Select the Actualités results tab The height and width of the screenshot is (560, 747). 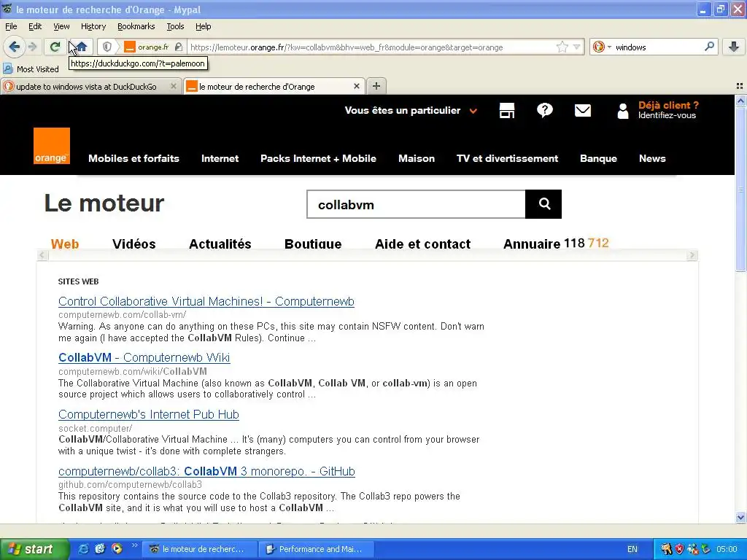click(x=220, y=244)
